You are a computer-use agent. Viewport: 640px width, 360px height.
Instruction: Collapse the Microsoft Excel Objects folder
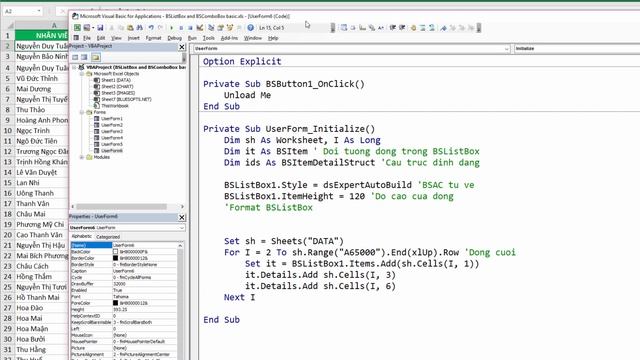tap(82, 74)
